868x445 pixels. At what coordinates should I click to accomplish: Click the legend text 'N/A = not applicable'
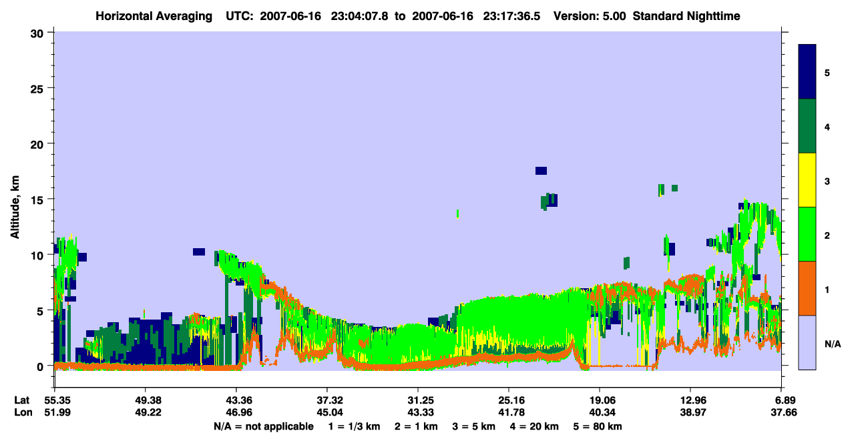263,426
